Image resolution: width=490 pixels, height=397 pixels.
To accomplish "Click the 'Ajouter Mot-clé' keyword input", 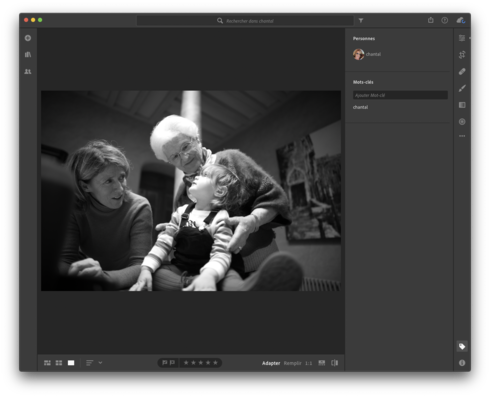I will click(400, 95).
